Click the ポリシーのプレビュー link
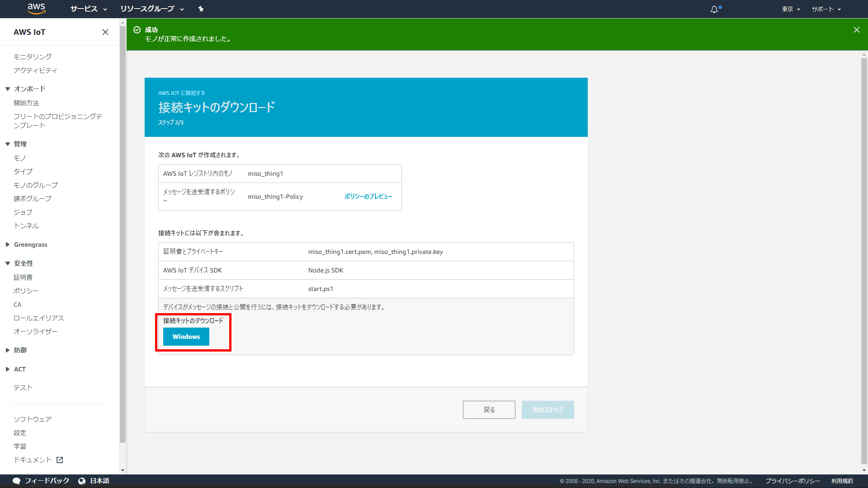The image size is (868, 488). click(368, 197)
